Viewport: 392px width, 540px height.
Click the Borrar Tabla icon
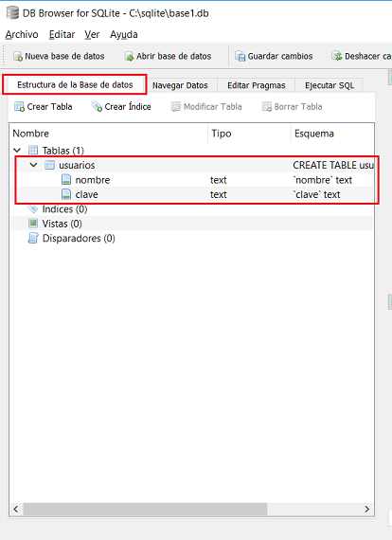tap(267, 107)
